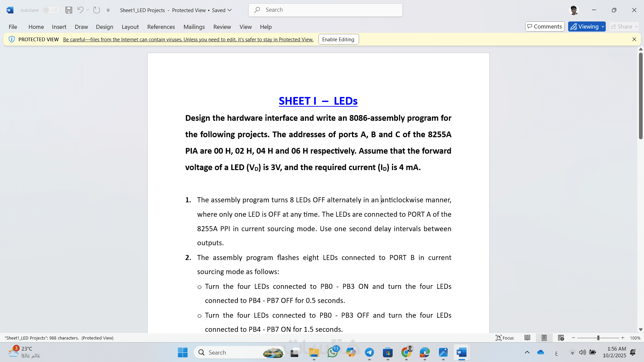Open the taskbar clock and date
The width and height of the screenshot is (644, 362).
(x=614, y=352)
